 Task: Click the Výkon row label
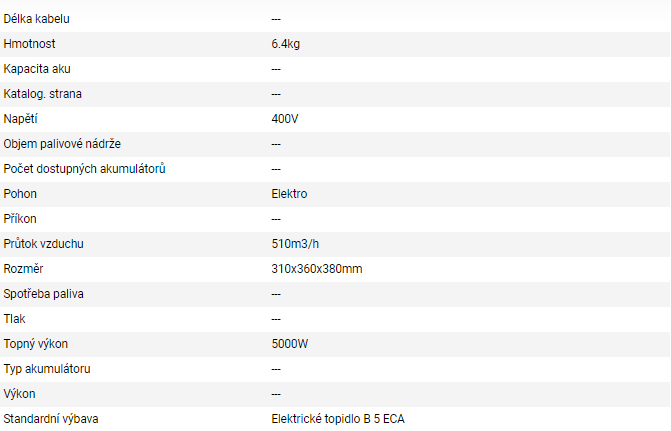coord(19,394)
